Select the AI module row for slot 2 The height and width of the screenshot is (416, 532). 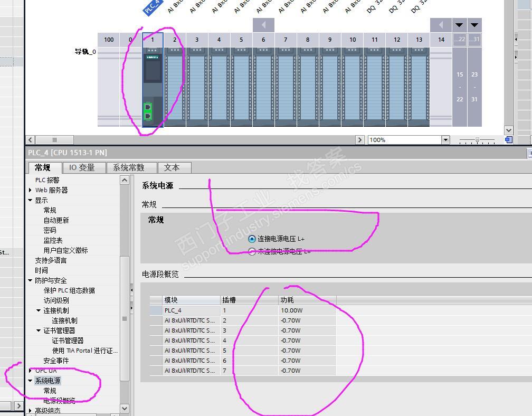pos(243,320)
